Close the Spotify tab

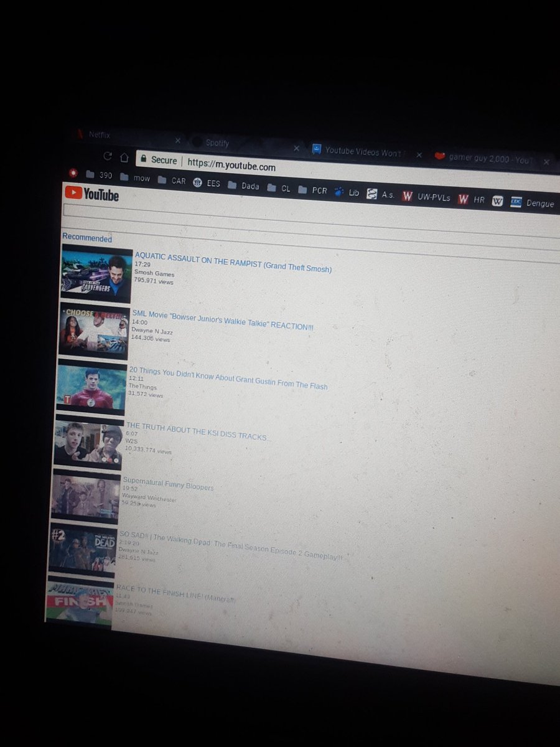[x=296, y=148]
